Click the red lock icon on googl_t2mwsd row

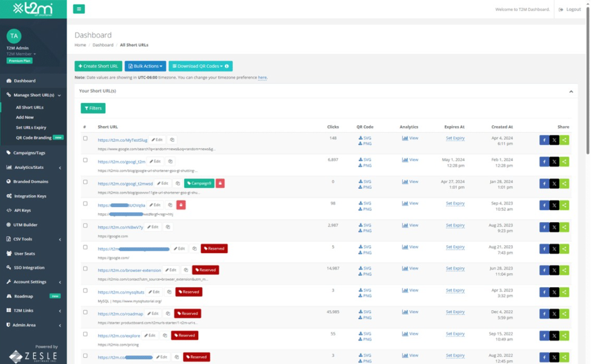tap(220, 183)
